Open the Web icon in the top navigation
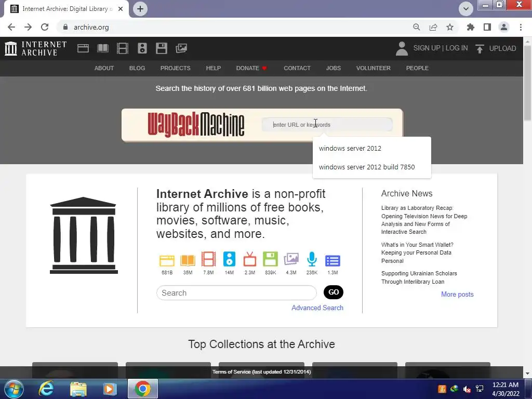Image resolution: width=532 pixels, height=399 pixels. pos(83,48)
